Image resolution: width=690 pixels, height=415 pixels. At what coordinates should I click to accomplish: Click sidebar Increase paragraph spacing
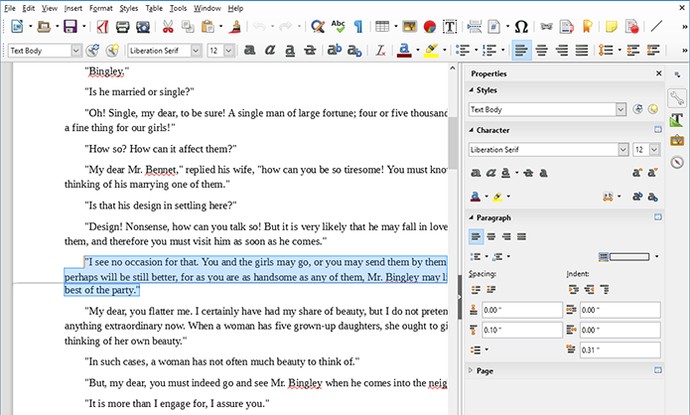(x=476, y=290)
